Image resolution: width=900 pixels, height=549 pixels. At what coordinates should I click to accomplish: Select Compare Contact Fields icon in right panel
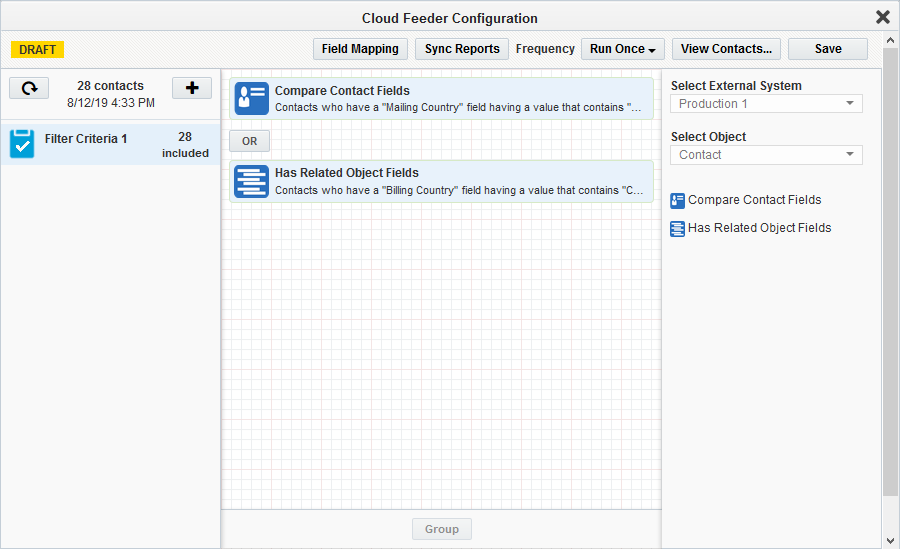pos(678,200)
